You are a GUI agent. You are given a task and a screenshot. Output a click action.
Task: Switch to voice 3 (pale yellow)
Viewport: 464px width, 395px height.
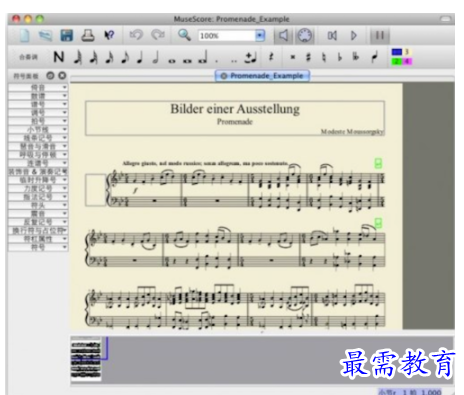pos(408,52)
